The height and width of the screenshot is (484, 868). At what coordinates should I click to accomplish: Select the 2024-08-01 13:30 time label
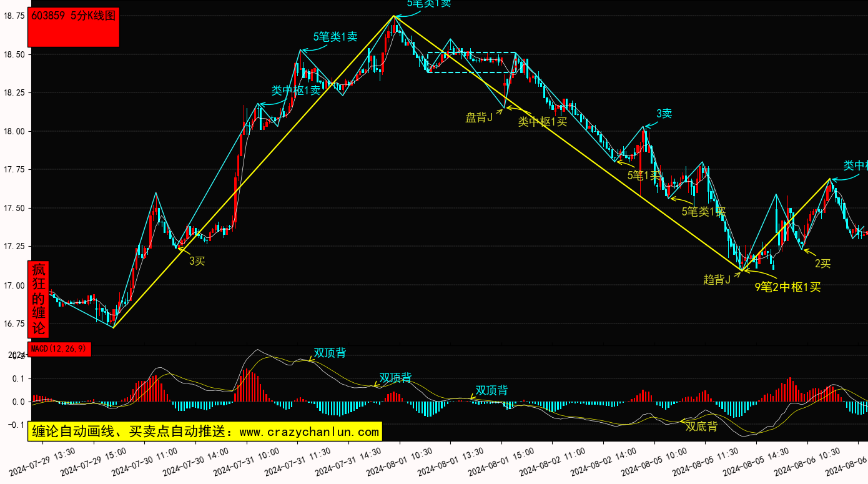click(x=451, y=461)
